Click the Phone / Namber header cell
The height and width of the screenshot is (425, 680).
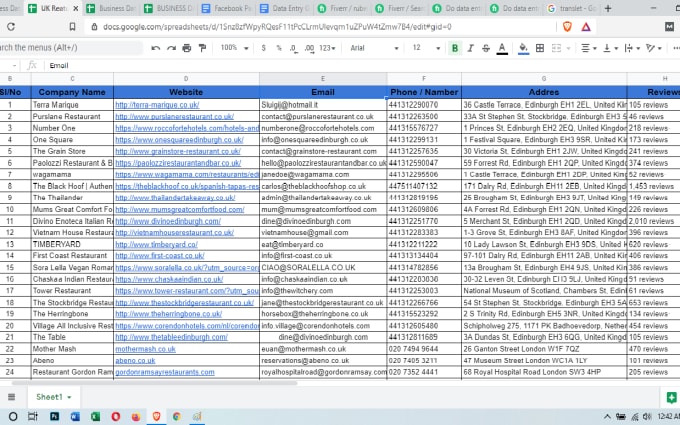(x=424, y=92)
